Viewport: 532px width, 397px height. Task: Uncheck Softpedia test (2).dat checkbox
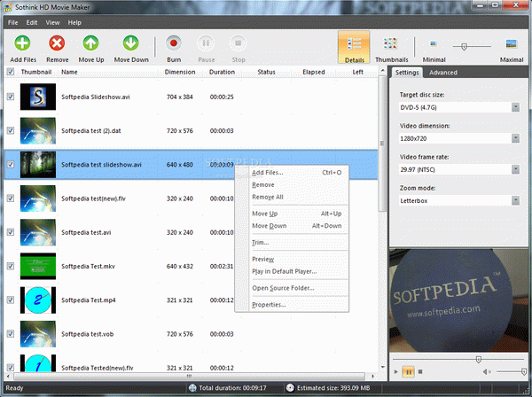[x=11, y=130]
